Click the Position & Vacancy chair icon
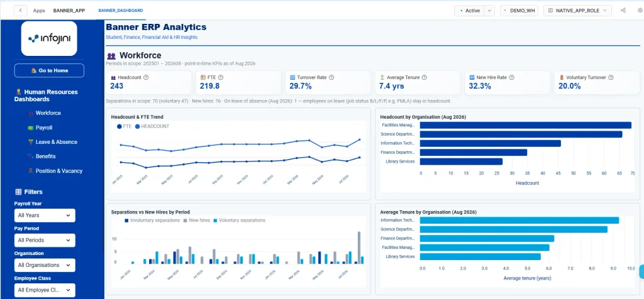Screen dimensions: 644x299 pyautogui.click(x=30, y=171)
